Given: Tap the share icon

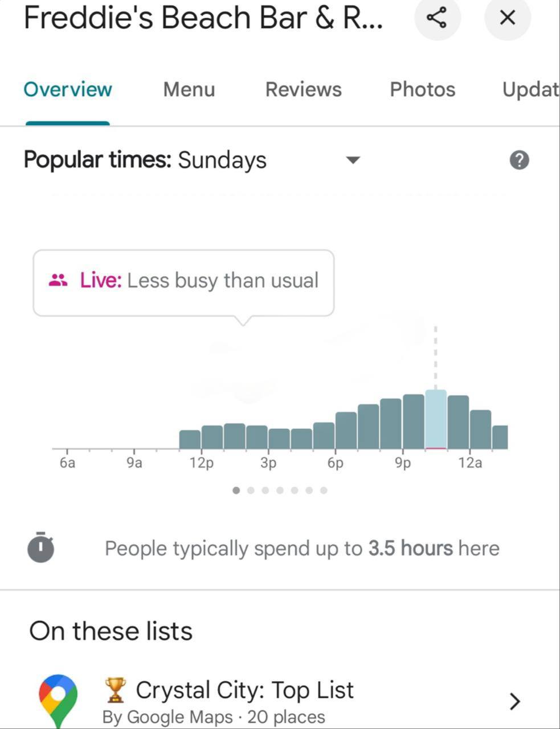Looking at the screenshot, I should click(436, 18).
